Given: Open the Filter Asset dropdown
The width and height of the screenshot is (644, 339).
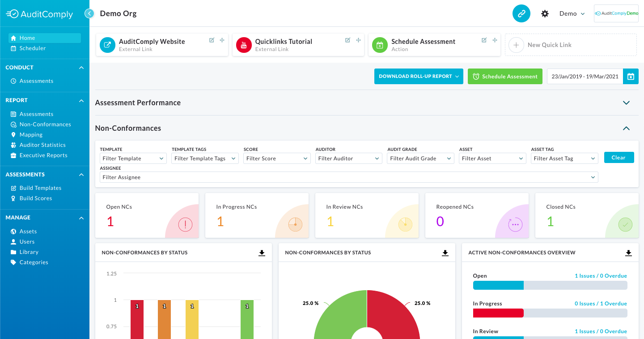Looking at the screenshot, I should click(492, 159).
